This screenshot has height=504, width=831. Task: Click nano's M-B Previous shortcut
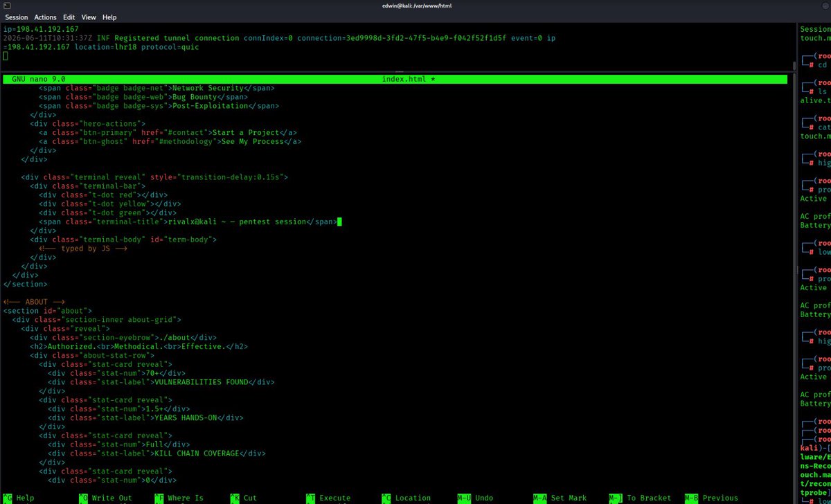pyautogui.click(x=711, y=498)
